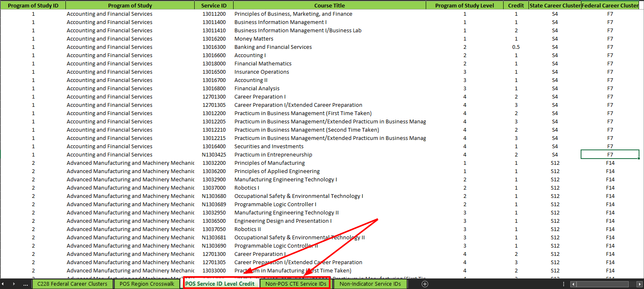This screenshot has height=289, width=644.
Task: Switch to the C228 Federal Career Clusters tab
Action: [x=73, y=284]
